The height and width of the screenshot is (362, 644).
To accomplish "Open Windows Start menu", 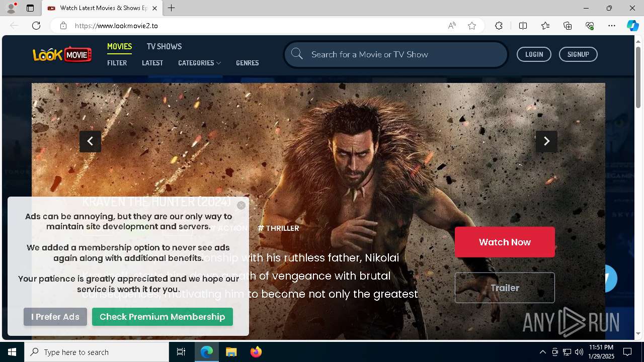I will (12, 352).
